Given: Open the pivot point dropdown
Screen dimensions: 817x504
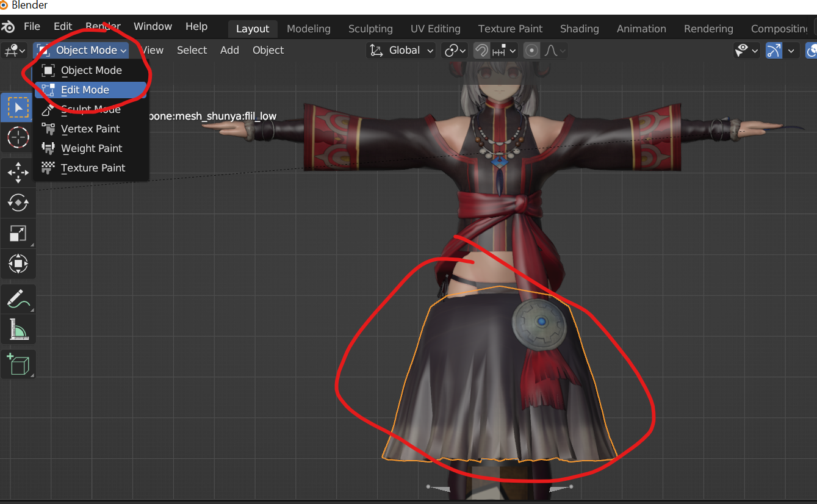Looking at the screenshot, I should (x=455, y=51).
